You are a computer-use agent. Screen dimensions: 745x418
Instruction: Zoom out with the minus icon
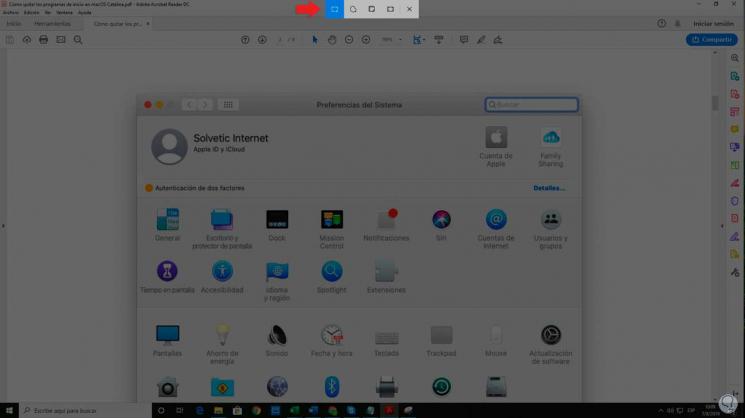tap(349, 40)
